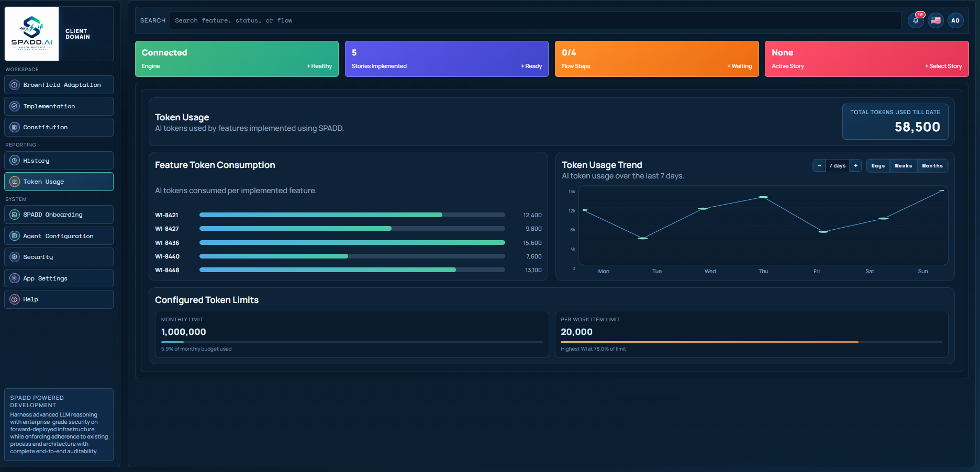Image resolution: width=980 pixels, height=472 pixels.
Task: Switch trend view to Months
Action: tap(932, 165)
